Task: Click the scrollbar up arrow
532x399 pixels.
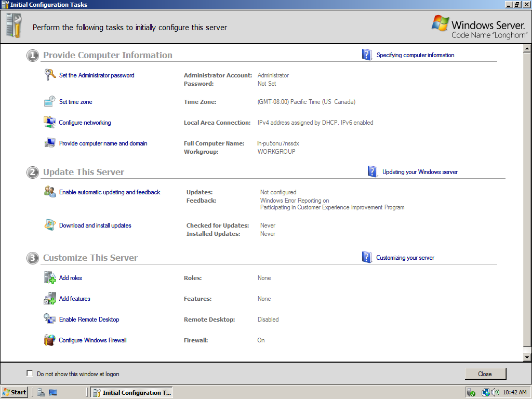Action: point(527,49)
